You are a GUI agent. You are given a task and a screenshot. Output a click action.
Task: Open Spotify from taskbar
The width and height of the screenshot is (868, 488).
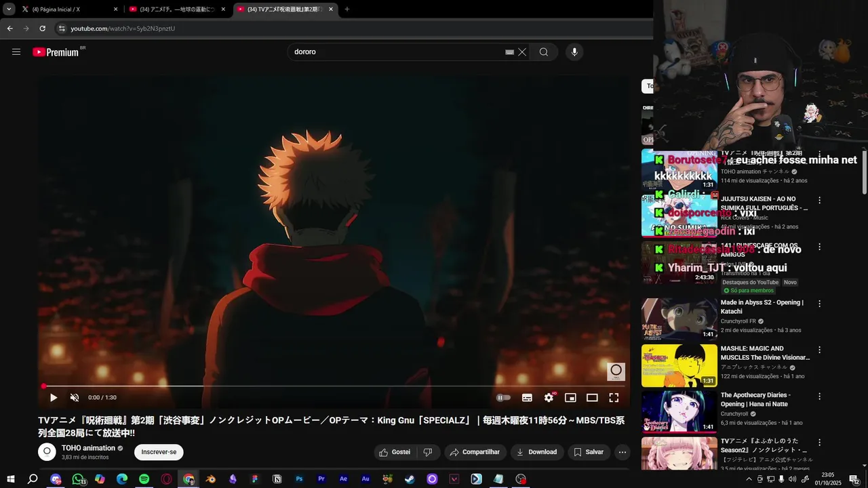click(x=144, y=479)
